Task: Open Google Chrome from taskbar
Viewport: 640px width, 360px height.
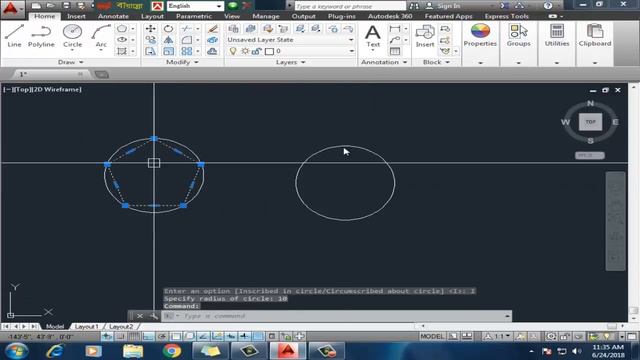Action: (x=172, y=351)
